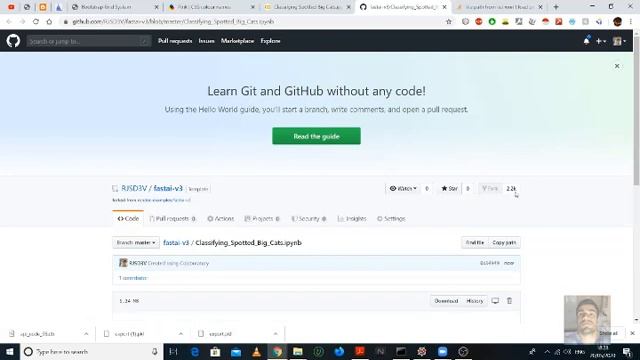This screenshot has width=640, height=360.
Task: Switch to the Code tab
Action: pyautogui.click(x=128, y=219)
